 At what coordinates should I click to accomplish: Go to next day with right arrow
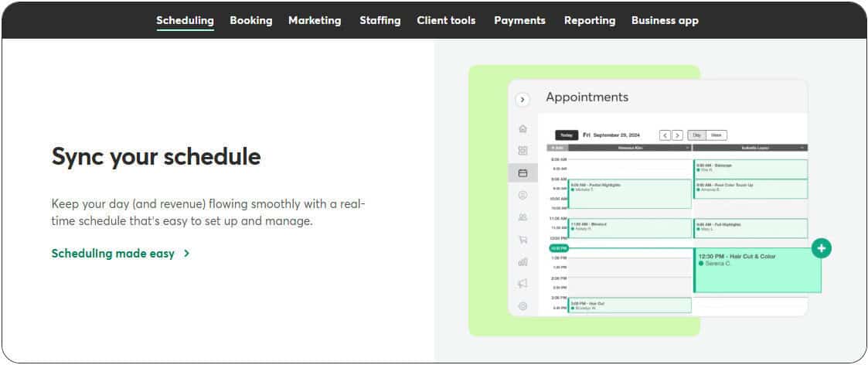(677, 135)
